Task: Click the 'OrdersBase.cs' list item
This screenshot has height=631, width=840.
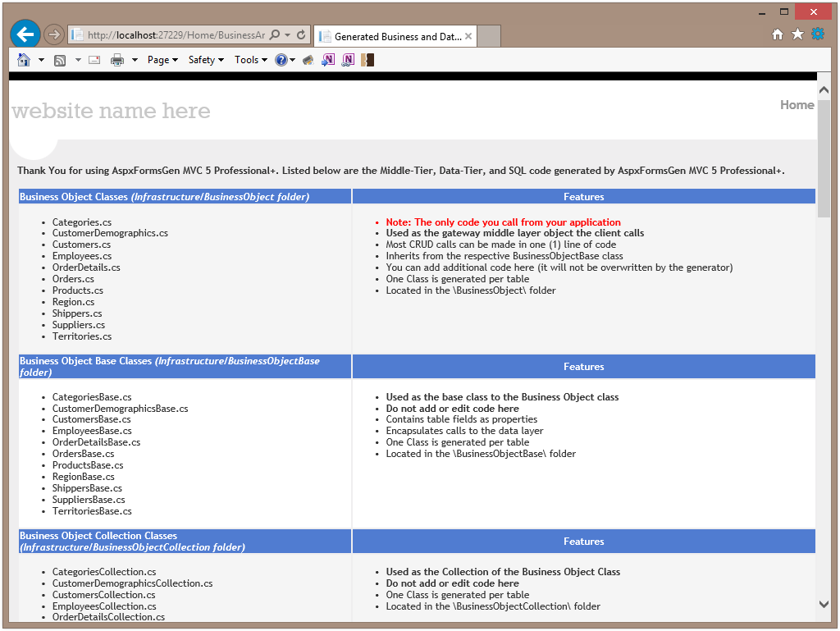Action: click(83, 454)
